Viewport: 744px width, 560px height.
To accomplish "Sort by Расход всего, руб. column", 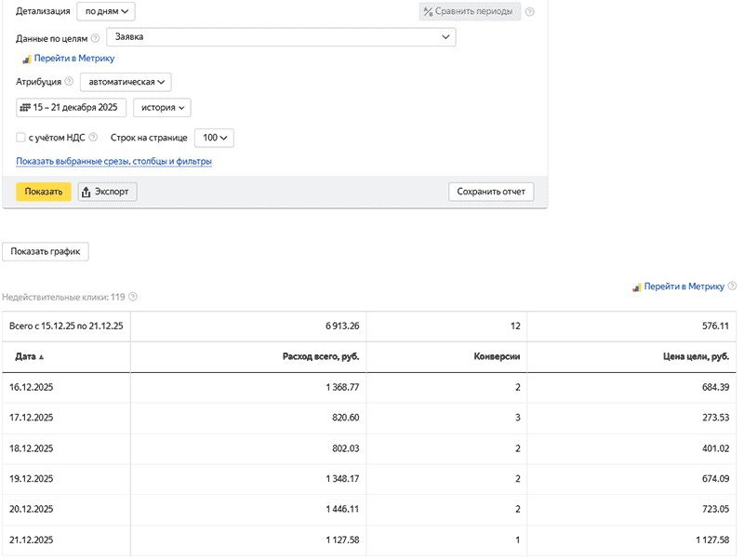I will pyautogui.click(x=320, y=357).
